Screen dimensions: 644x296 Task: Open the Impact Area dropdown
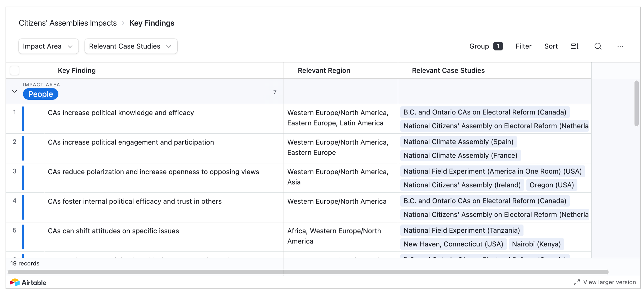click(48, 46)
